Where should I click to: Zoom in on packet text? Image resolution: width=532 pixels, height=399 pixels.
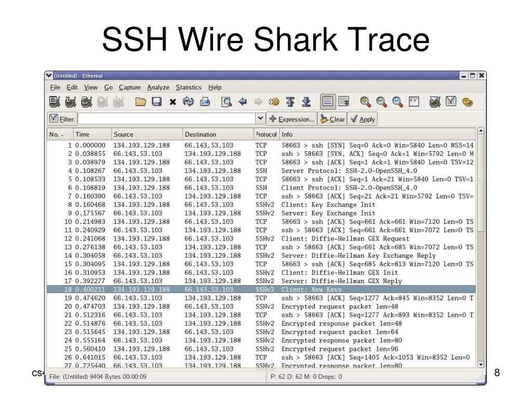(365, 102)
